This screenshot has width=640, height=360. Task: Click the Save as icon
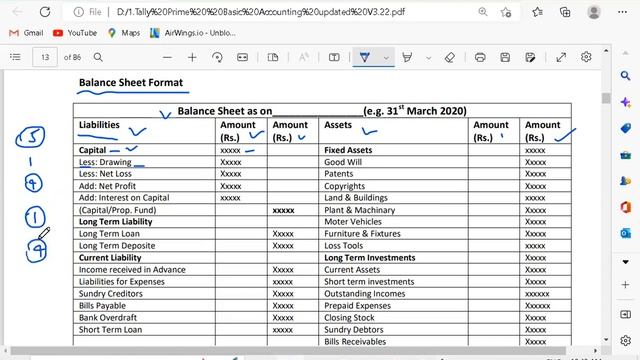click(x=530, y=58)
